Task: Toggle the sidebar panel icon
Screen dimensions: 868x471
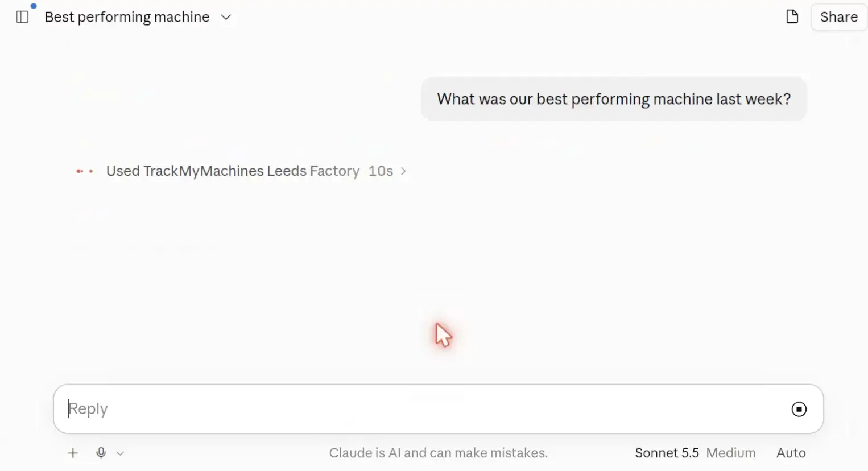Action: click(x=23, y=17)
